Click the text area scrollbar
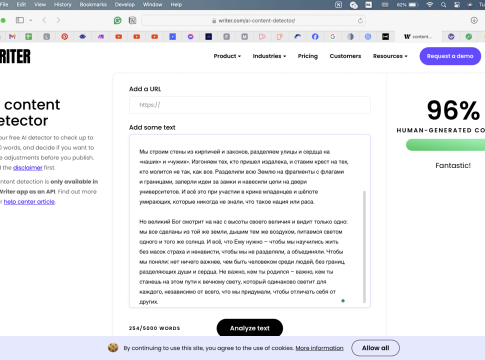The image size is (485, 360). point(364,247)
